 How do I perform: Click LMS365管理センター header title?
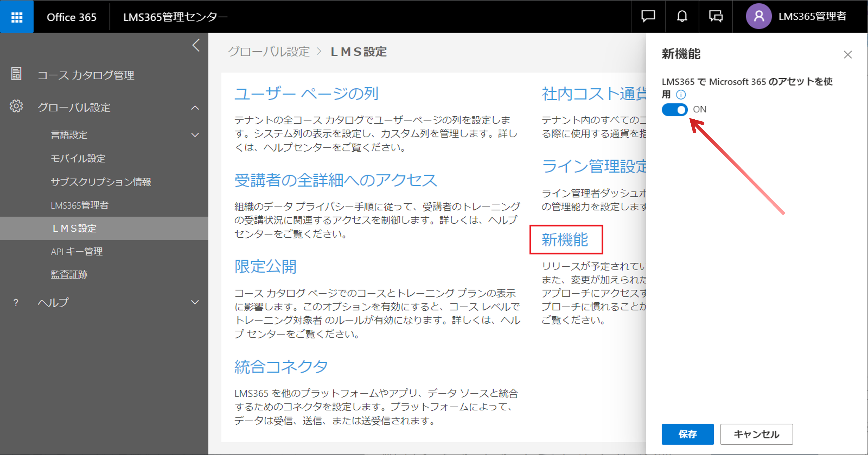pos(175,17)
